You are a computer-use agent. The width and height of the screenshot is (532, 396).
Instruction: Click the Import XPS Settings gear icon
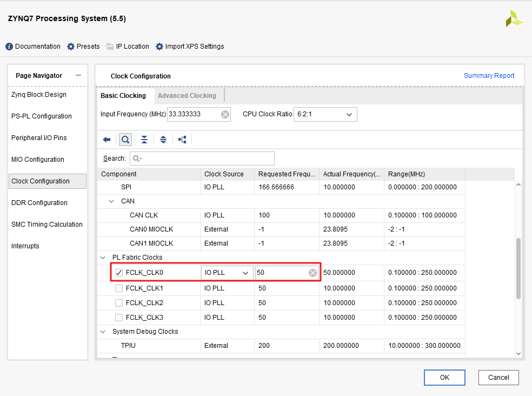click(159, 47)
